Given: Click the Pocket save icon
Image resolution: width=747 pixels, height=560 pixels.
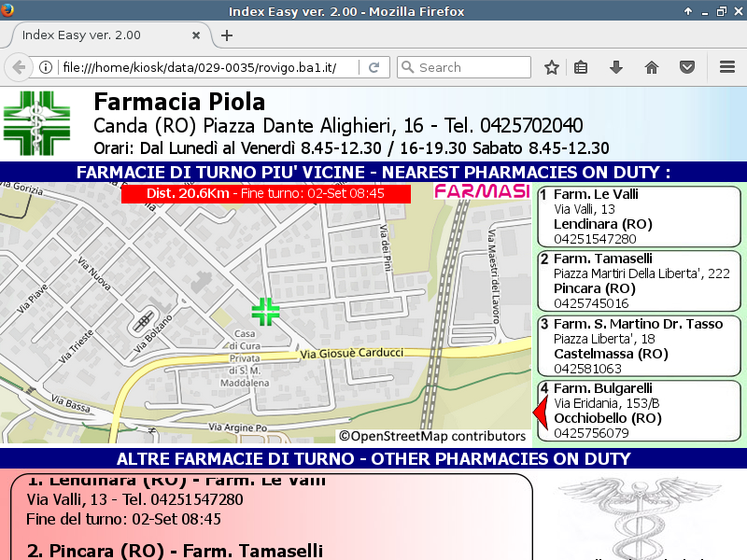Looking at the screenshot, I should click(686, 67).
